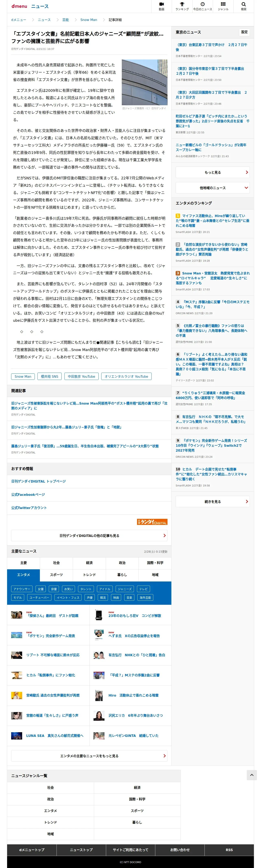Click the dメニュー breadcrumb link

click(18, 20)
